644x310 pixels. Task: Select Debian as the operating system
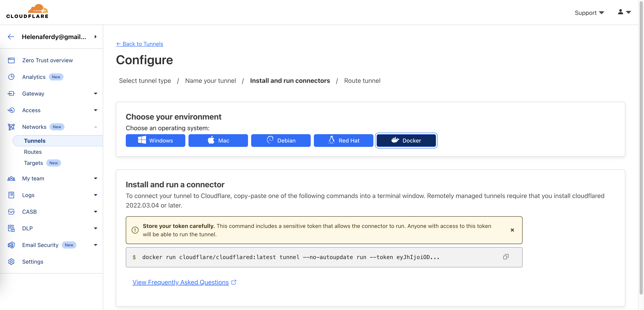click(281, 140)
